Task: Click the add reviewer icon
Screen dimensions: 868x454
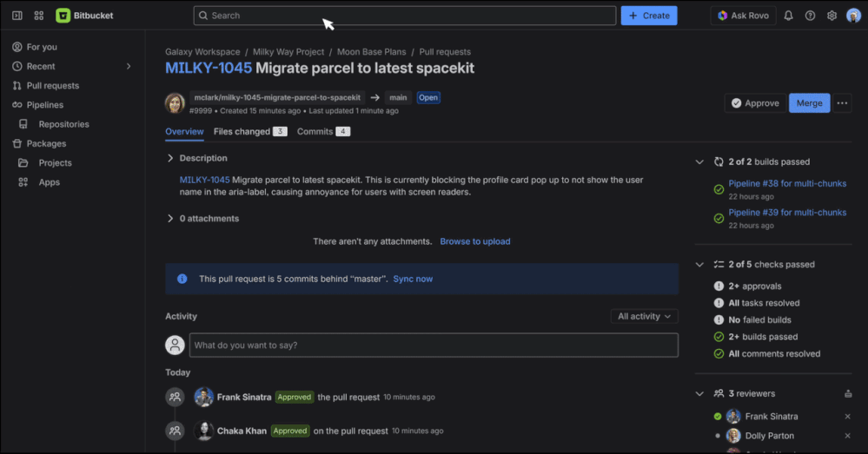Action: coord(847,394)
